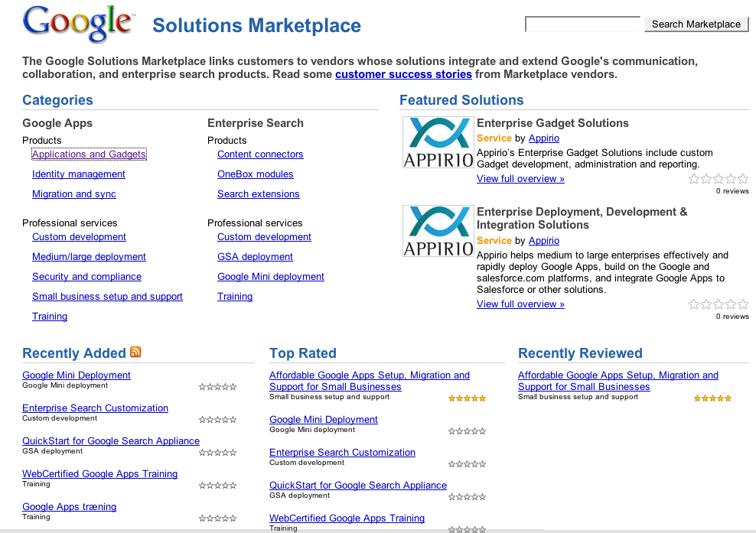
Task: Open Google Apps træning listing
Action: pyautogui.click(x=70, y=506)
